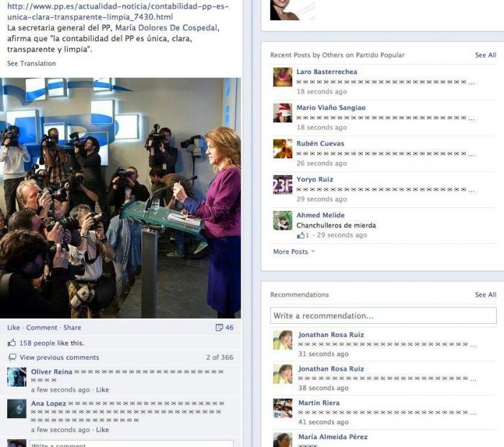The image size is (504, 447).
Task: Open the press conference photo
Action: (120, 198)
